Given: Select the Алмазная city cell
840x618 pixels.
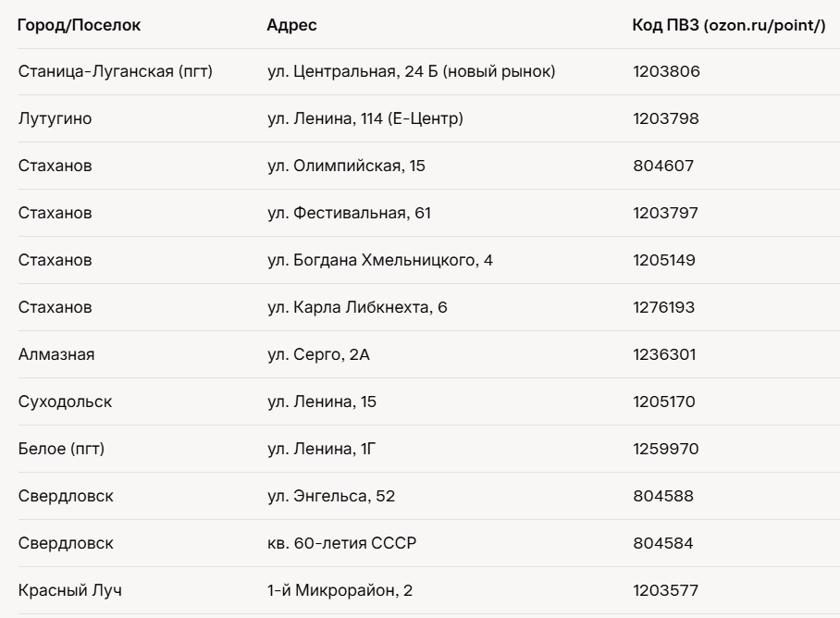Looking at the screenshot, I should click(x=56, y=354).
